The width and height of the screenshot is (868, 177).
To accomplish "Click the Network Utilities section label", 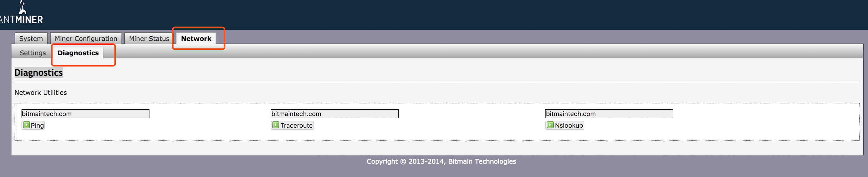I will [x=40, y=93].
